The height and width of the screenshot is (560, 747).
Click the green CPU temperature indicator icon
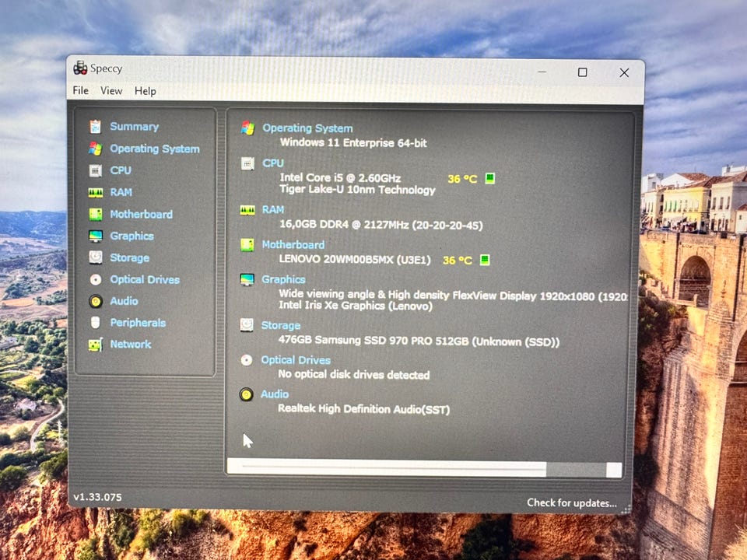click(x=489, y=179)
